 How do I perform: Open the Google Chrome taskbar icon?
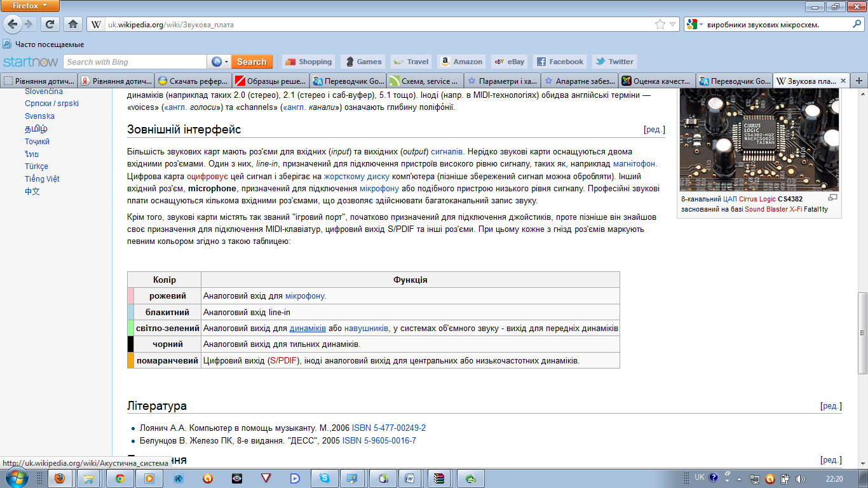point(119,478)
